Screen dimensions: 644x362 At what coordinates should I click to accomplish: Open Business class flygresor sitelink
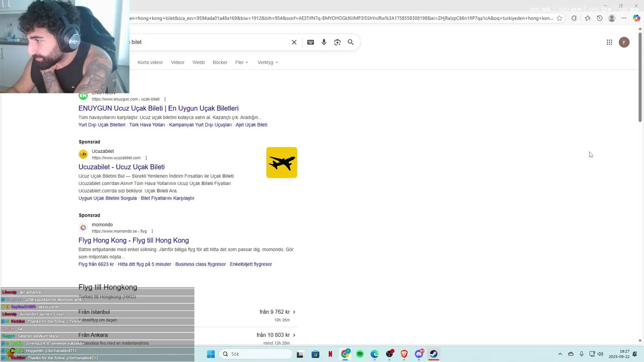[200, 264]
